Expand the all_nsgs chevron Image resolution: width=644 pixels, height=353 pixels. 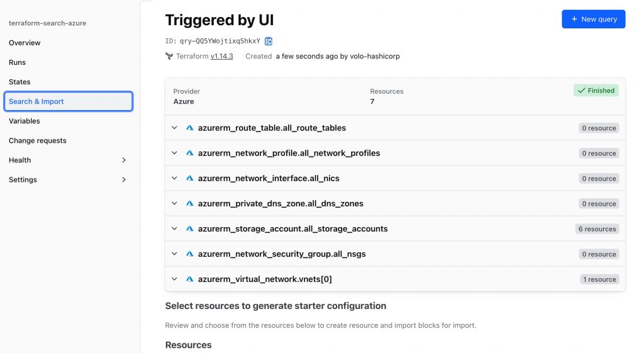[x=175, y=254]
